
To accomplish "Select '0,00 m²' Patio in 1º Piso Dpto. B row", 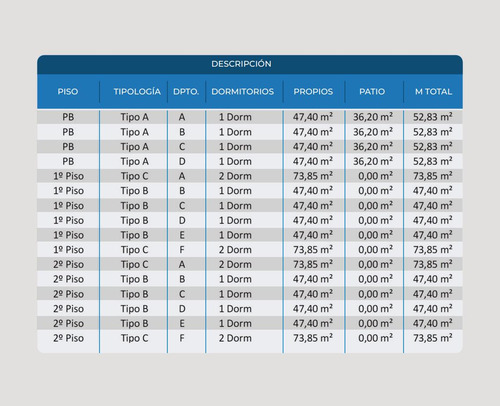I will pyautogui.click(x=375, y=191).
